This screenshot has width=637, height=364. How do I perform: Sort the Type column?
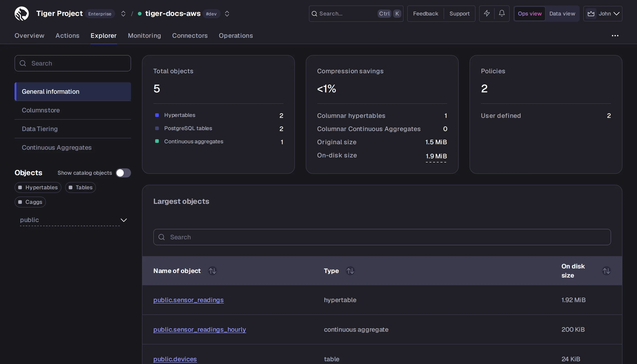coord(350,271)
